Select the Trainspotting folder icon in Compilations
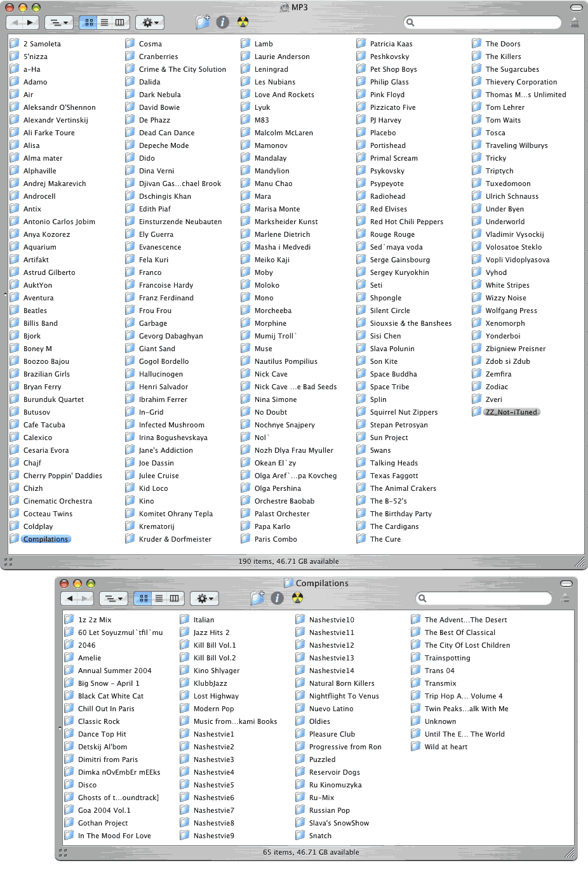 tap(416, 658)
